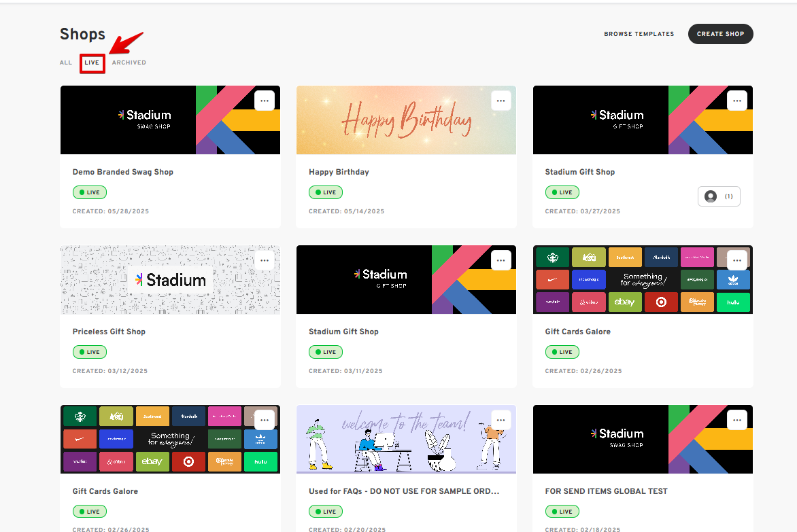Open the Demo Branded Swag Shop options menu
The width and height of the screenshot is (797, 532).
pyautogui.click(x=265, y=101)
